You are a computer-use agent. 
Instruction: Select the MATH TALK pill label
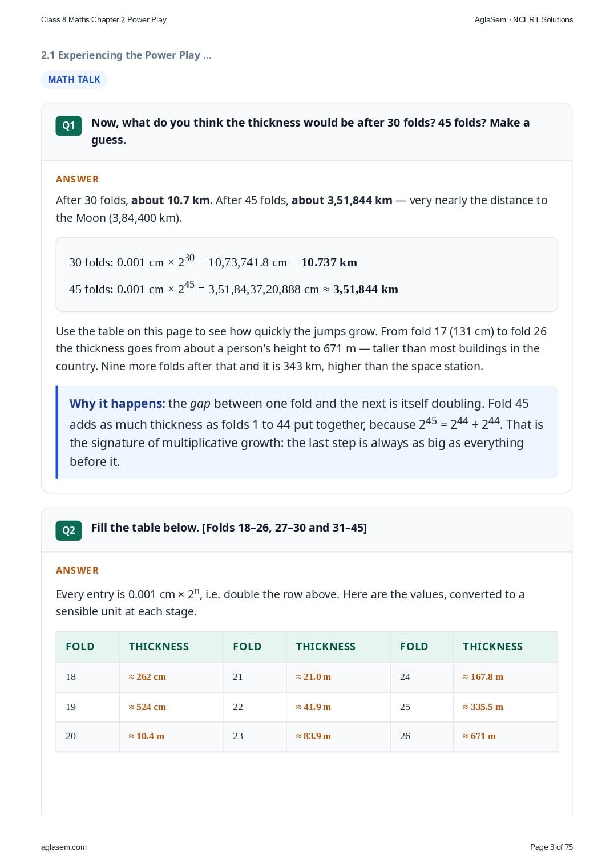tap(74, 79)
